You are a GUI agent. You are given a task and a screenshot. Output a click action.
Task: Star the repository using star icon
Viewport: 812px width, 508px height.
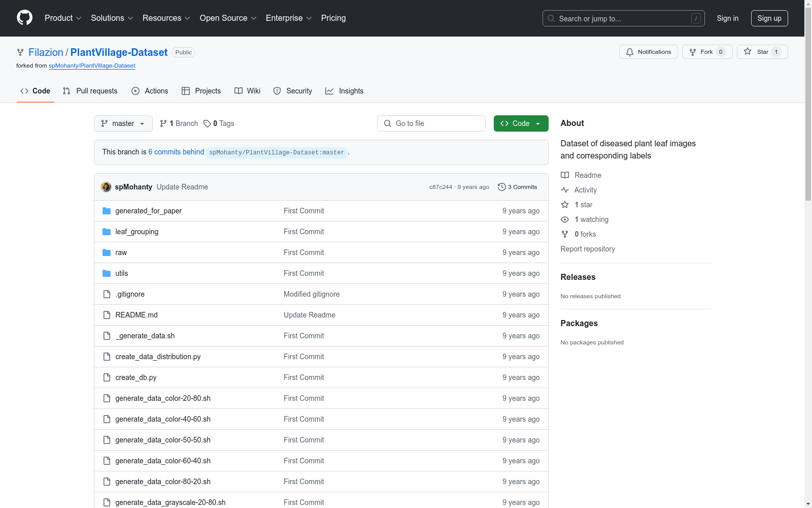(748, 51)
